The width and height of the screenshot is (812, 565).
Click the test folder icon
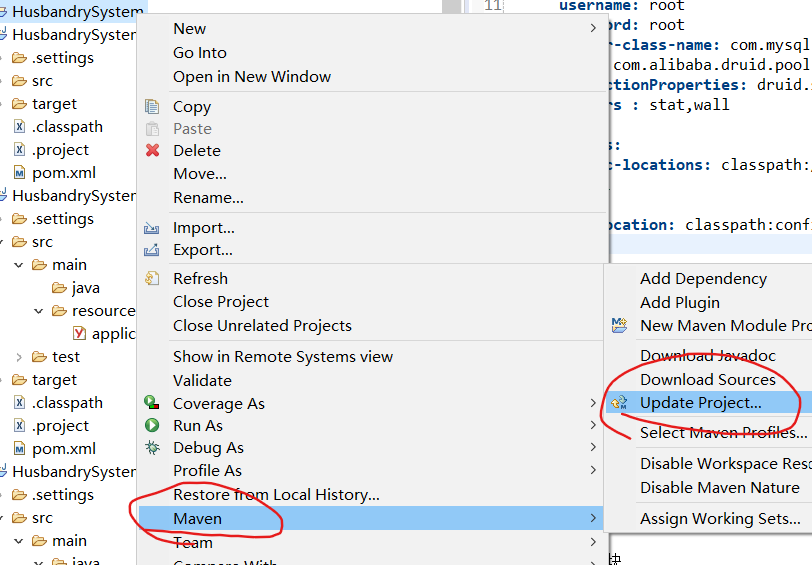click(39, 356)
